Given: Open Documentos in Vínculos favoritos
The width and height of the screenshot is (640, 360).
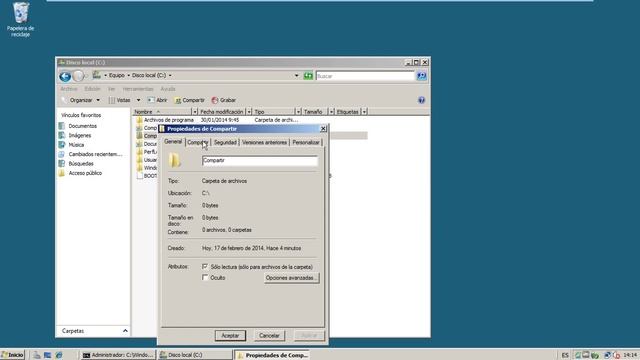Looking at the screenshot, I should [82, 126].
